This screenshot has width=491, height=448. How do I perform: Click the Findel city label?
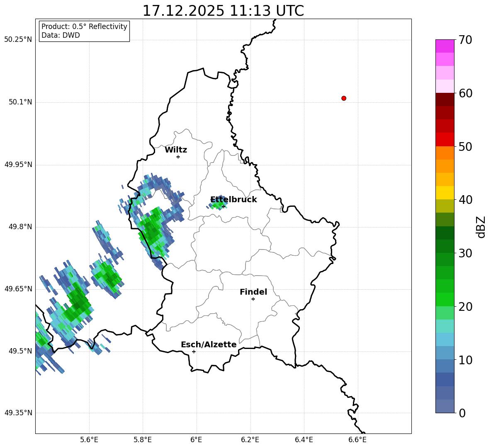click(253, 292)
